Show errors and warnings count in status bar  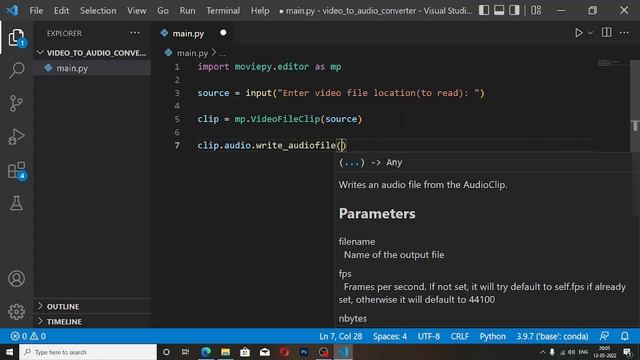28,336
